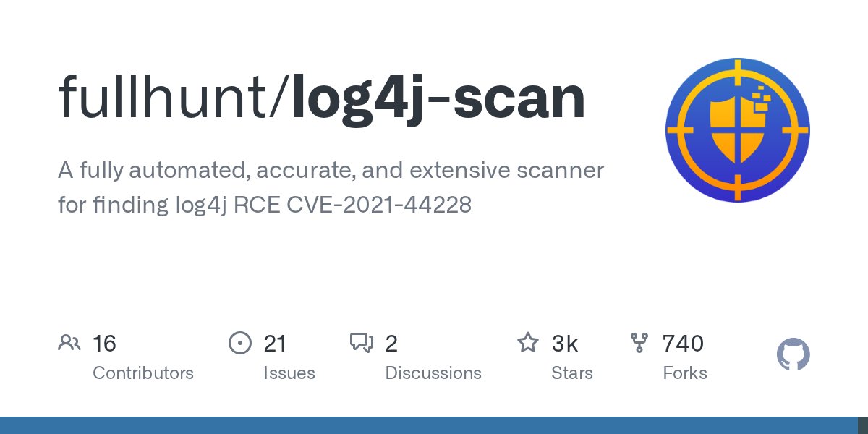Image resolution: width=868 pixels, height=434 pixels.
Task: Select the Contributors label
Action: 143,373
